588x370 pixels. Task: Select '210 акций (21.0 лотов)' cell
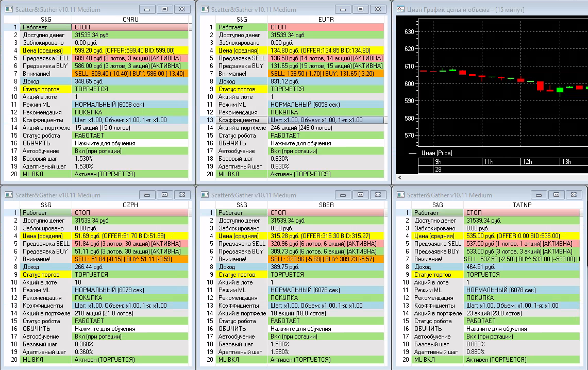point(130,313)
